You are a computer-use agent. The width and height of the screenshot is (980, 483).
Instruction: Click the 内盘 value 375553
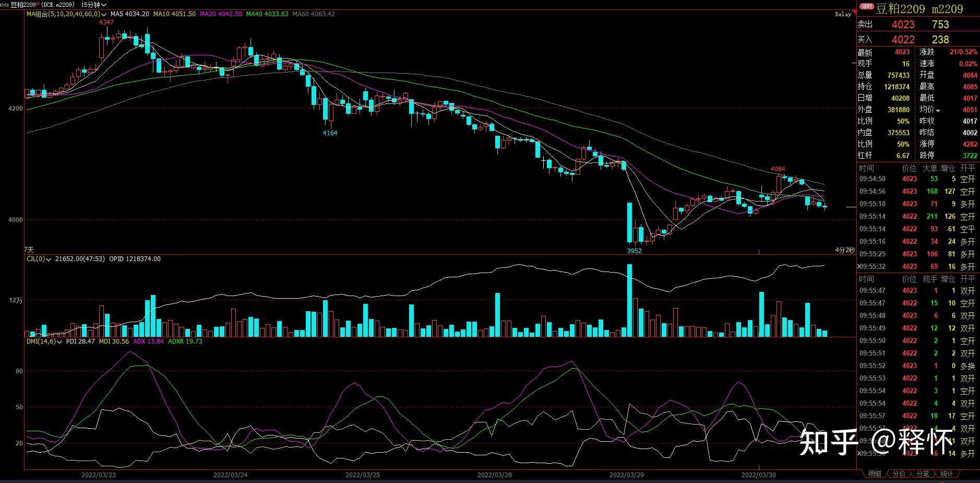pos(899,133)
